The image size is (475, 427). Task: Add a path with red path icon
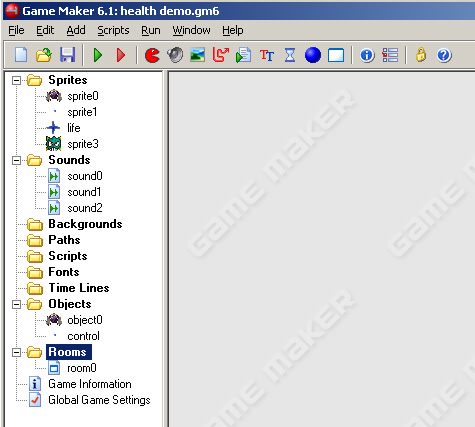(221, 55)
